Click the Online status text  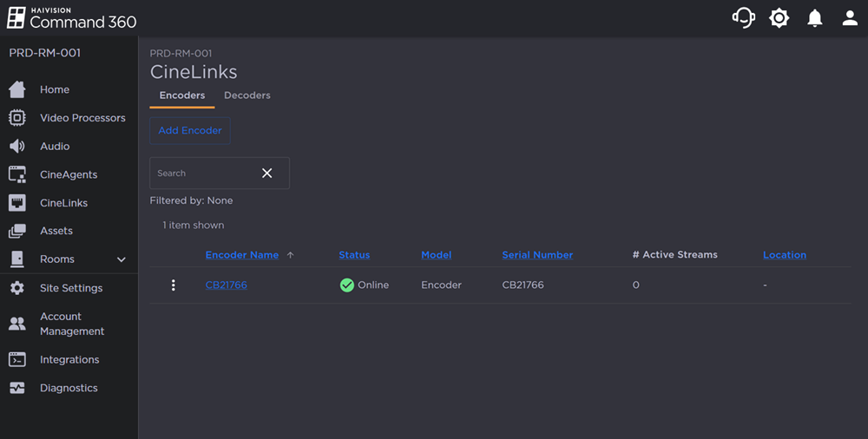(373, 285)
